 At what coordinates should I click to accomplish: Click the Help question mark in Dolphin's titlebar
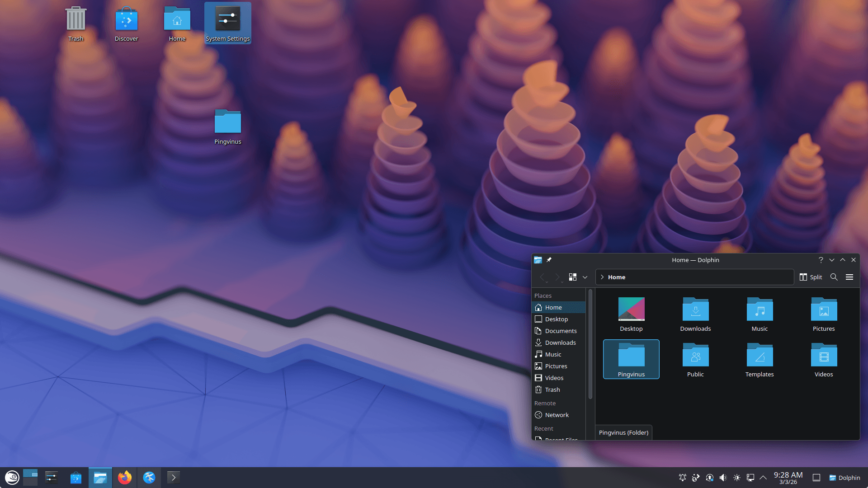[821, 260]
